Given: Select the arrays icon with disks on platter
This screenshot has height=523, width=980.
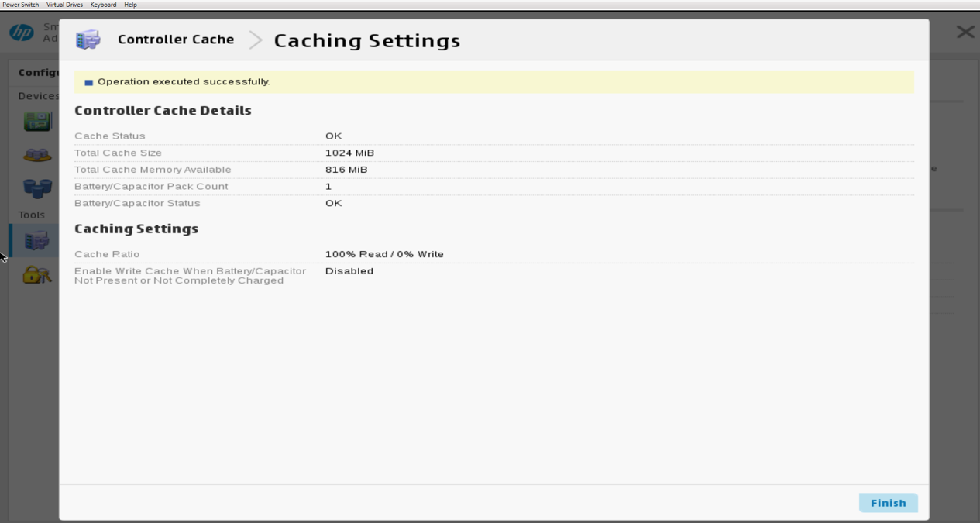Looking at the screenshot, I should tap(37, 155).
